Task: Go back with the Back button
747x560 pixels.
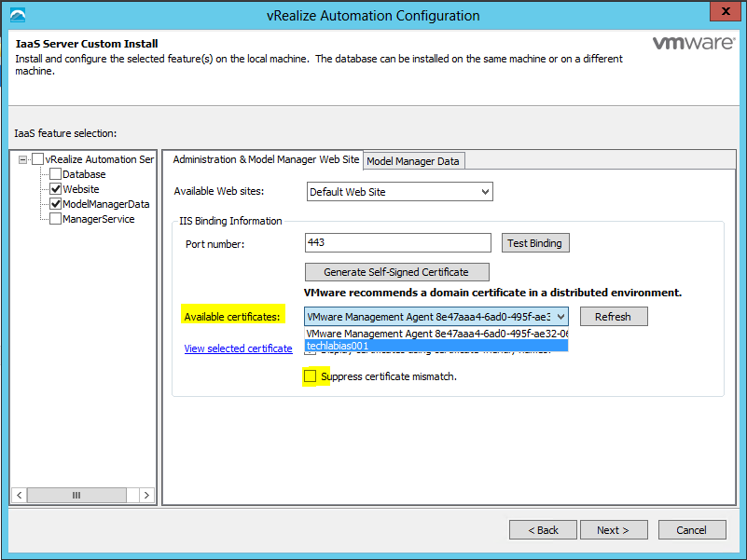Action: pyautogui.click(x=543, y=530)
